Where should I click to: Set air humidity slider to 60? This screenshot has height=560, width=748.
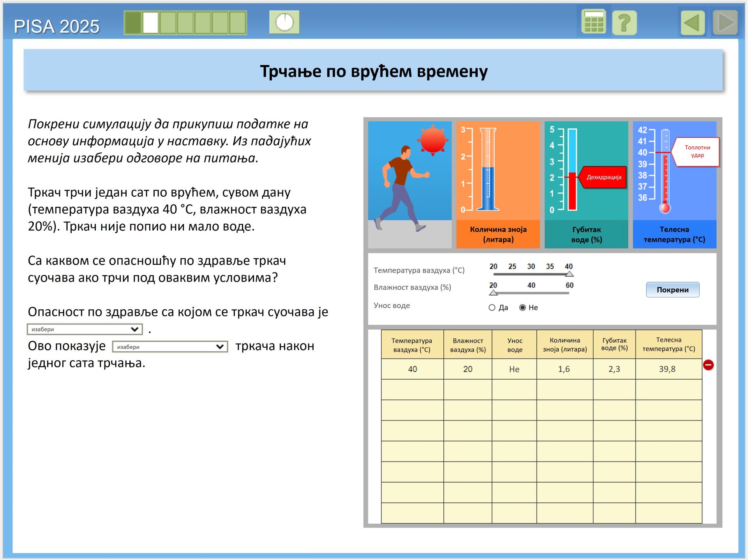pos(569,293)
